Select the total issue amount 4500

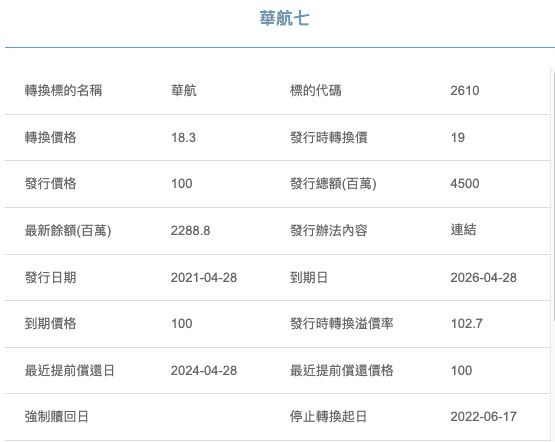pyautogui.click(x=465, y=183)
